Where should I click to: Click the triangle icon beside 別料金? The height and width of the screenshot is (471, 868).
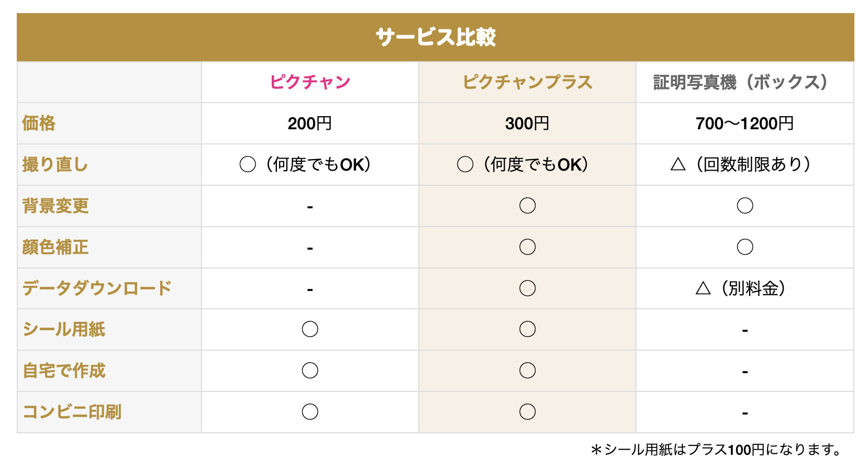[x=703, y=288]
